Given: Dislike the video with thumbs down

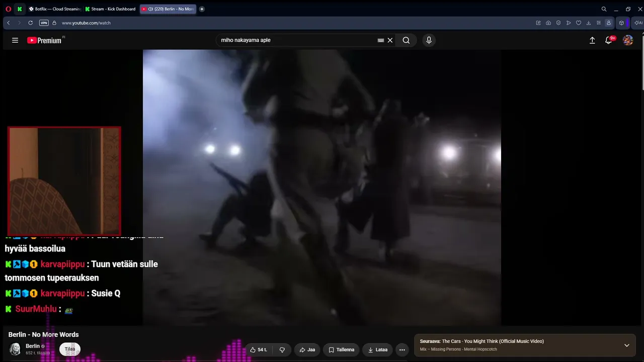Looking at the screenshot, I should pos(282,350).
